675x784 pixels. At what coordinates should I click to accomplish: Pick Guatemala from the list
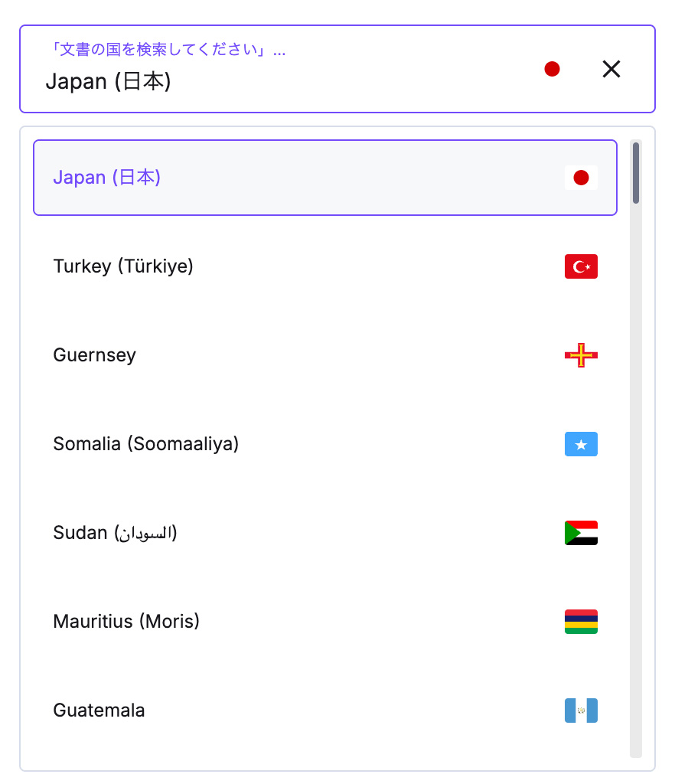[x=325, y=710]
